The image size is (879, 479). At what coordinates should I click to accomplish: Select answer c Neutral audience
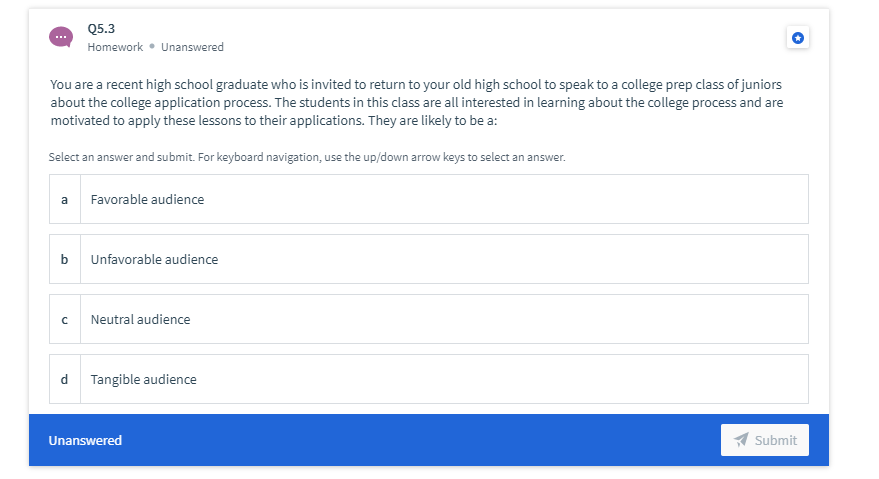(x=429, y=319)
